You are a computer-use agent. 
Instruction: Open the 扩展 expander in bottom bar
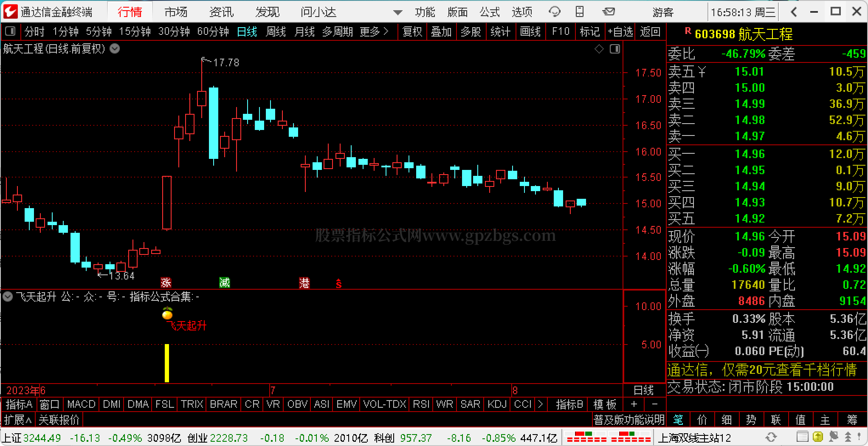pos(18,420)
